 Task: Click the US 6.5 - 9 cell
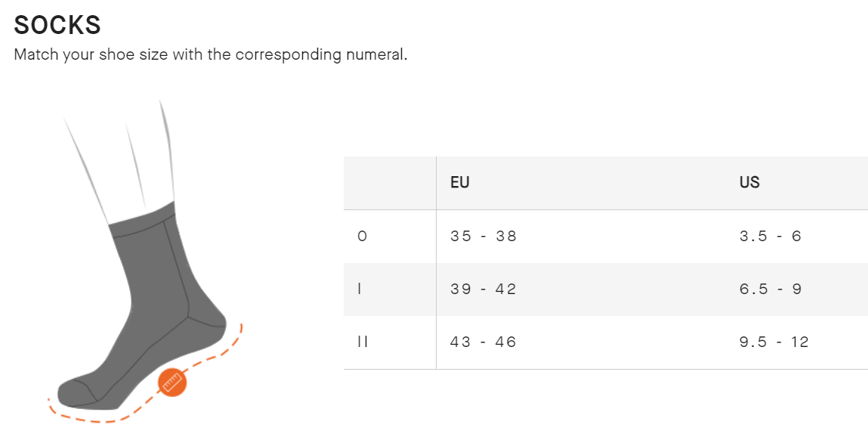click(x=770, y=290)
